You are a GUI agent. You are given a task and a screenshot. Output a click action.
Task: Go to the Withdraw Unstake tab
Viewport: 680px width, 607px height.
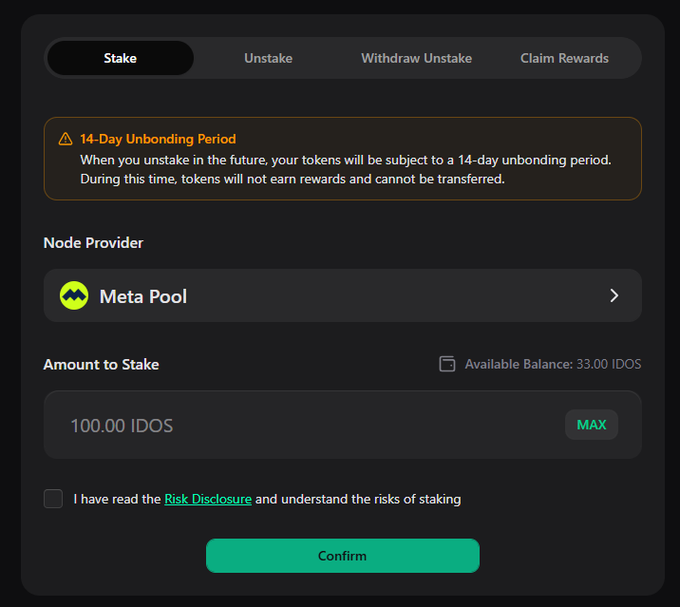416,58
